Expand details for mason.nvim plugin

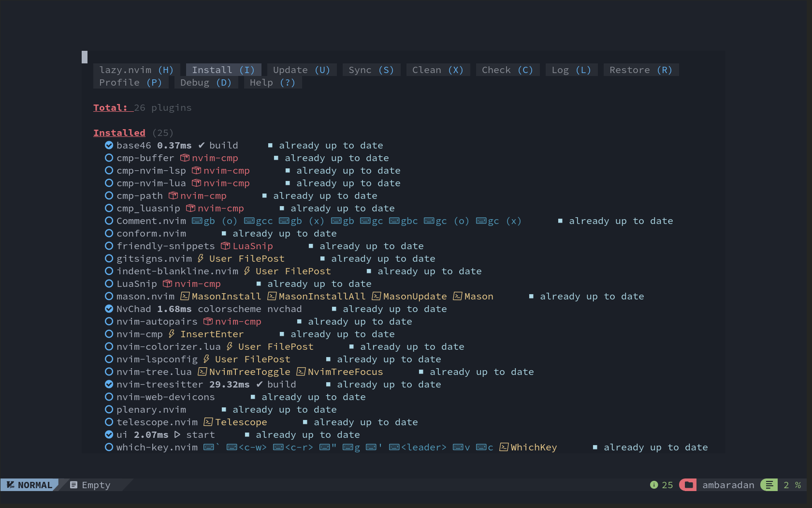click(x=145, y=296)
